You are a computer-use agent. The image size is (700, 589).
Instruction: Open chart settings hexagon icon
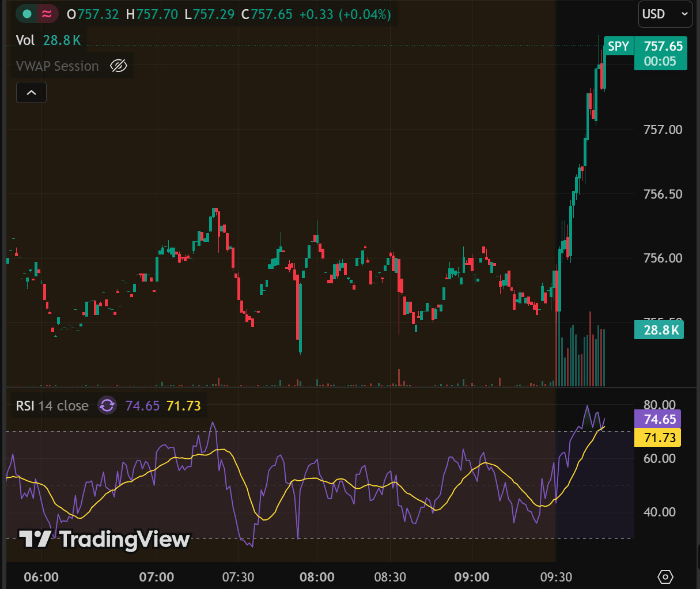[665, 576]
